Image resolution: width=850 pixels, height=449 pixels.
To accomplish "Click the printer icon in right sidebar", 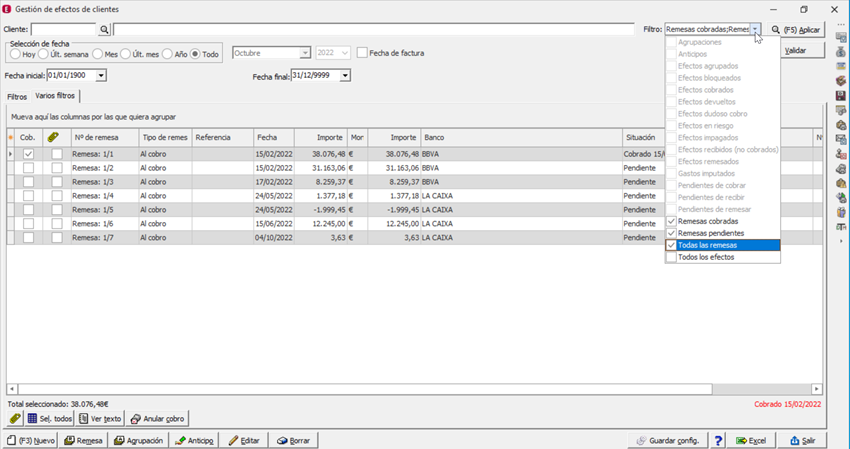I will click(x=841, y=169).
